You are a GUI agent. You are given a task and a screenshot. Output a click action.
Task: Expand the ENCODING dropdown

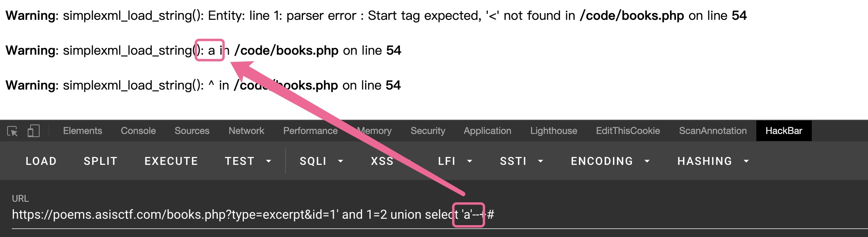pyautogui.click(x=610, y=161)
